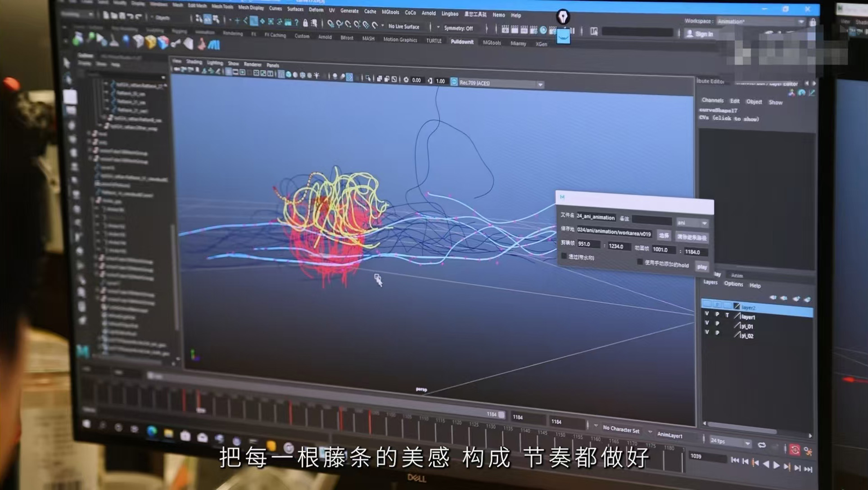
Task: Open Layers menu in Layer Editor
Action: 710,283
